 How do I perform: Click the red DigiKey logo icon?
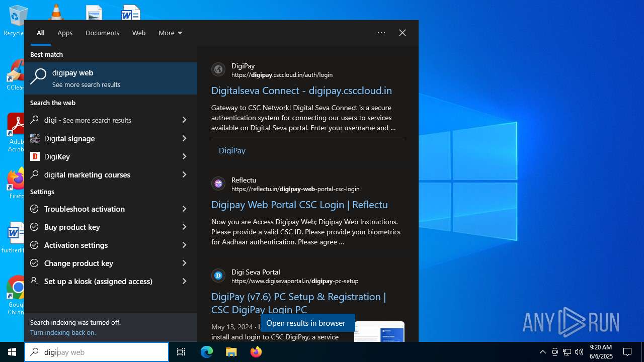[35, 156]
